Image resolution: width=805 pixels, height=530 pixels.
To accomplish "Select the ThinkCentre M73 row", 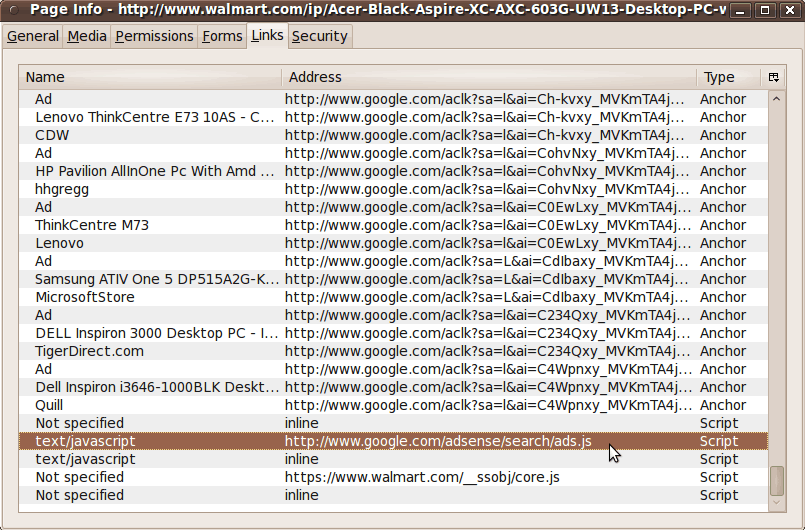I will coord(393,225).
